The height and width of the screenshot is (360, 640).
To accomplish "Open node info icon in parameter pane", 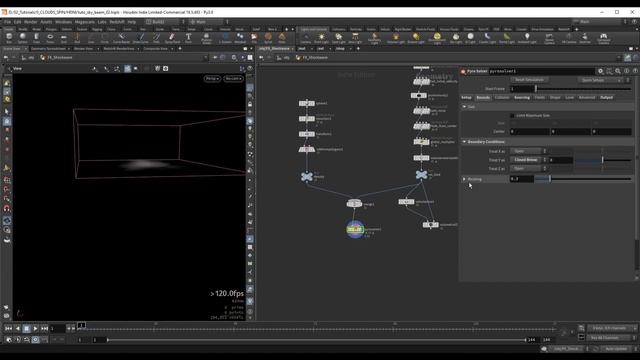I will pos(627,71).
